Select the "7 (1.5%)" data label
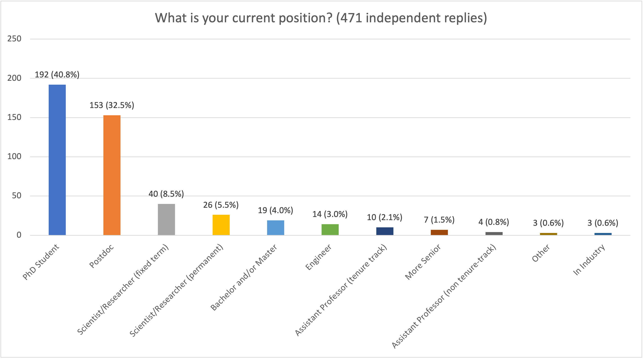644x359 pixels. pos(439,220)
